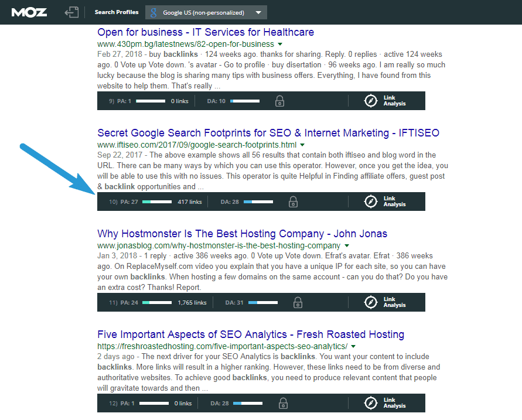This screenshot has width=522, height=420.
Task: Click 0 links count in result 9 bar
Action: (180, 101)
